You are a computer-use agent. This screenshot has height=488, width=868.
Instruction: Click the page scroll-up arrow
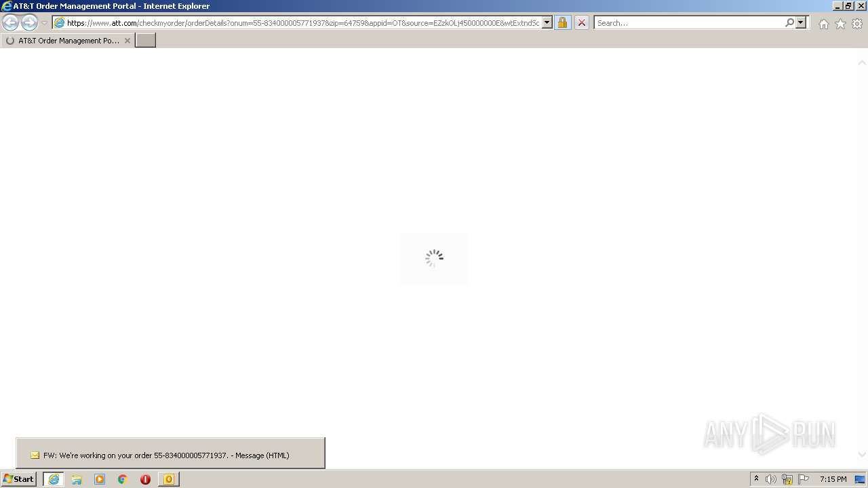862,63
